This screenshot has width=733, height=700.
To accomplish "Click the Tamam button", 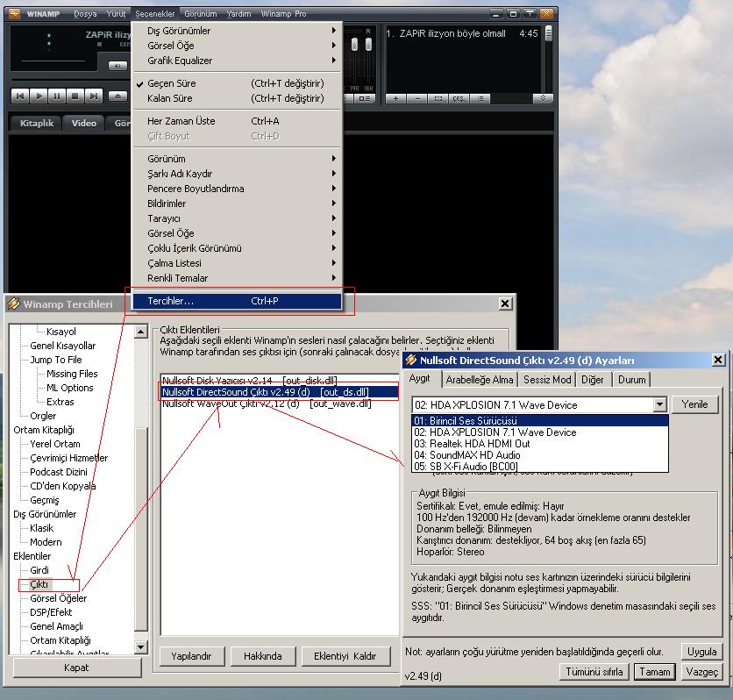I will click(x=654, y=672).
